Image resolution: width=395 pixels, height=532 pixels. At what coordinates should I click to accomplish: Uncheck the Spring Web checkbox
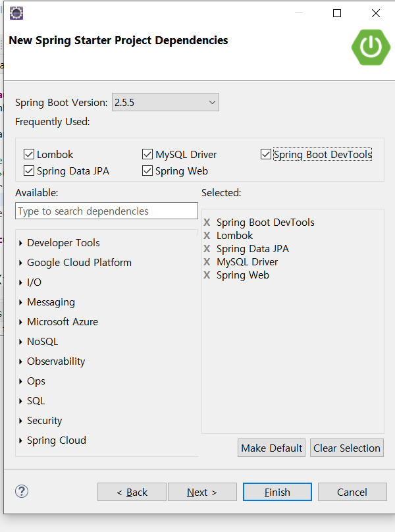click(x=147, y=171)
